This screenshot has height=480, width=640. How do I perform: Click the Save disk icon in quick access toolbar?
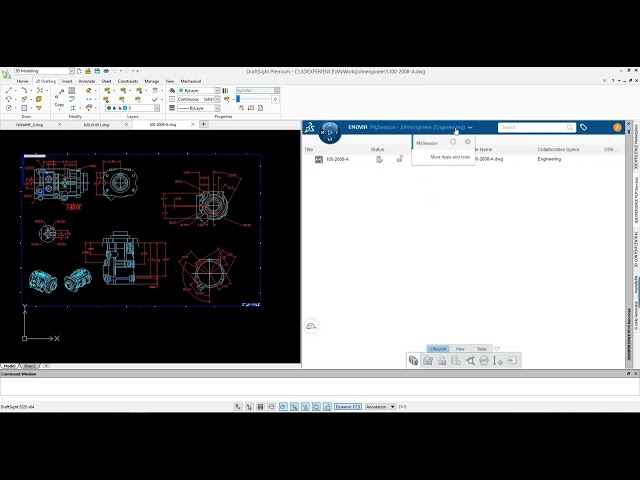pyautogui.click(x=97, y=71)
